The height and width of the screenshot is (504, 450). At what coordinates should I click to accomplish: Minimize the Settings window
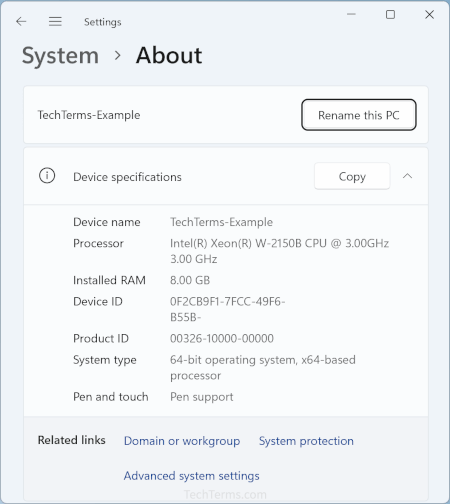coord(351,14)
